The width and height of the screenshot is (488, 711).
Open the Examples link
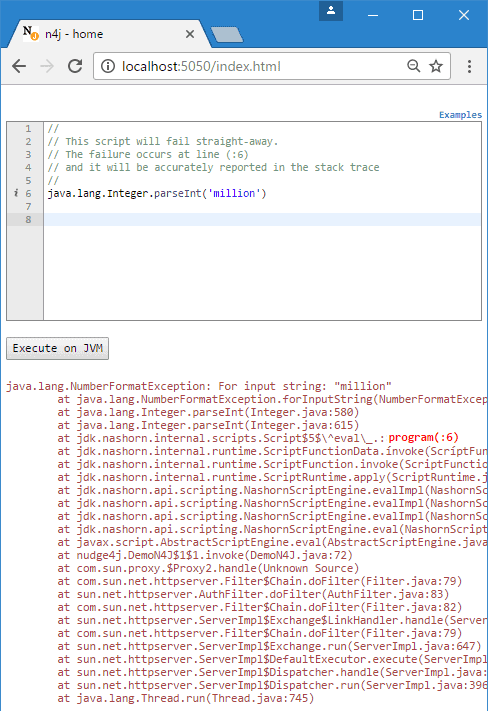click(x=460, y=115)
